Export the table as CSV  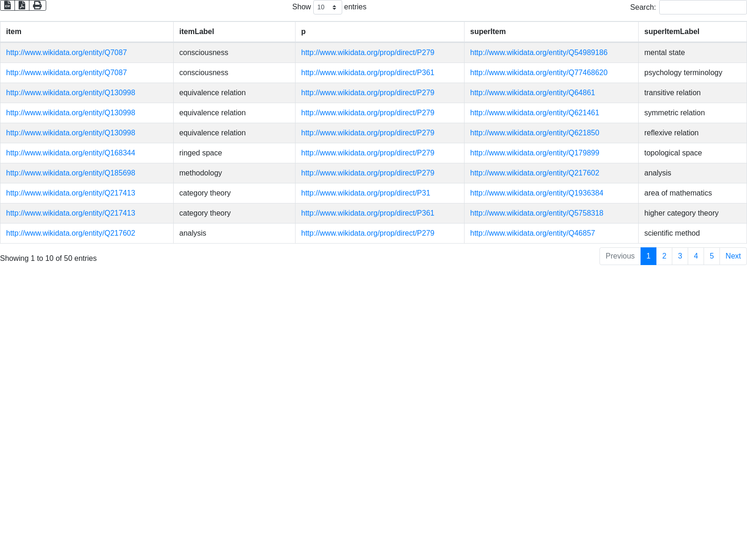point(7,5)
